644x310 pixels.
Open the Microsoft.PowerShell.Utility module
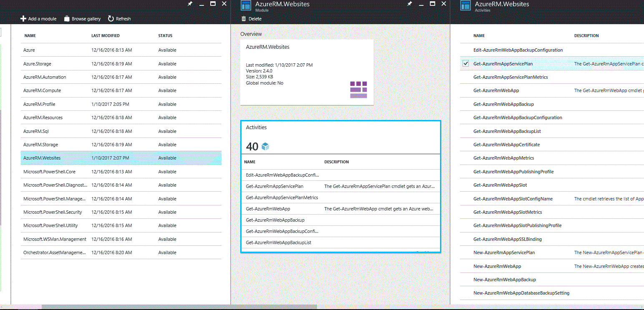coord(121,225)
